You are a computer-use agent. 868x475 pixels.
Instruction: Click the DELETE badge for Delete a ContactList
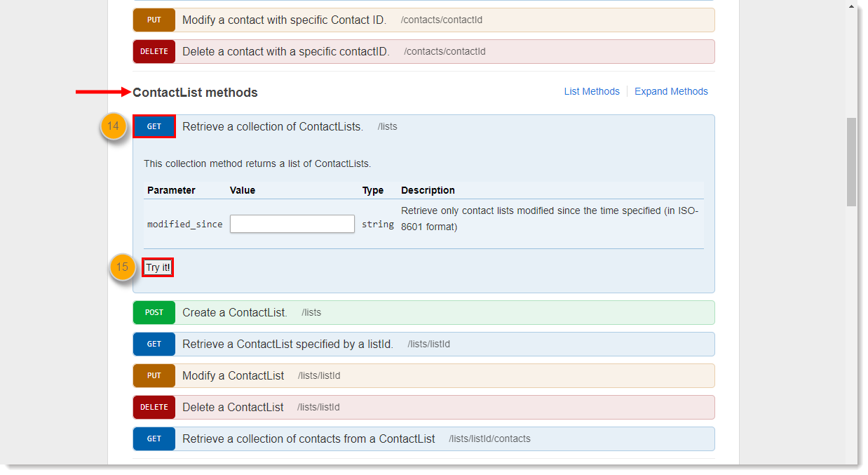[154, 407]
